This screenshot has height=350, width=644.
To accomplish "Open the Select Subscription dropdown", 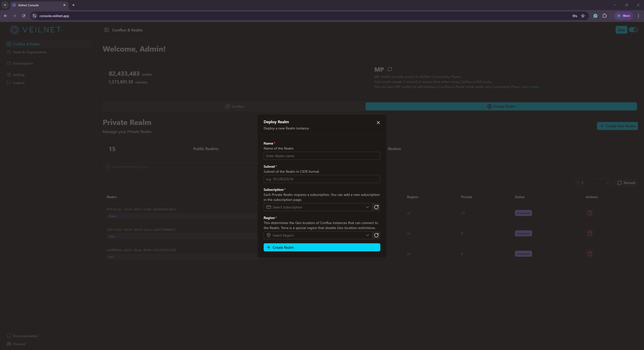I will coord(317,207).
